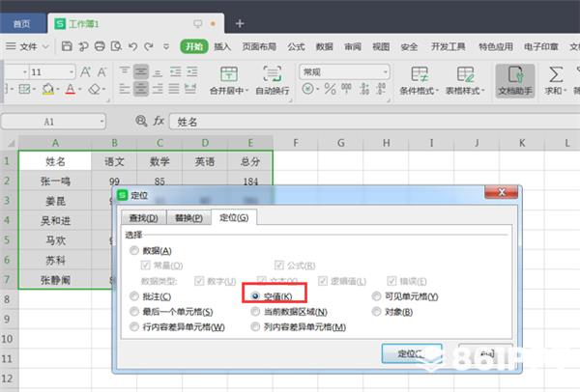Switch to the 公式 ribbon tab
Screen dimensions: 580x392
point(296,46)
